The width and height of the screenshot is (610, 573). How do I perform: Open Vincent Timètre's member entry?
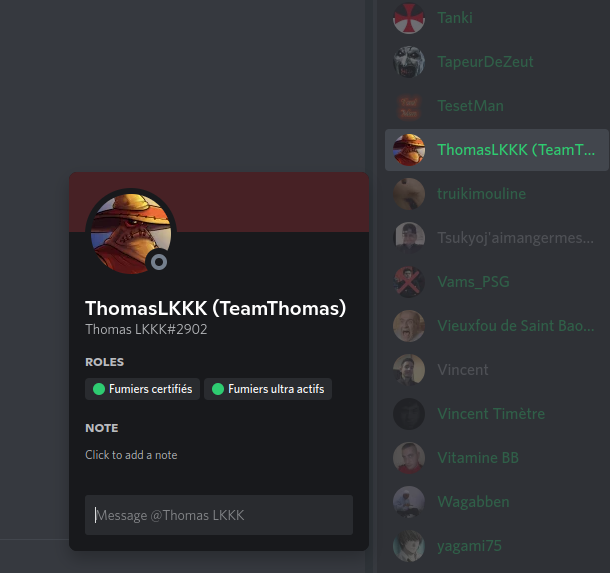[x=497, y=414]
